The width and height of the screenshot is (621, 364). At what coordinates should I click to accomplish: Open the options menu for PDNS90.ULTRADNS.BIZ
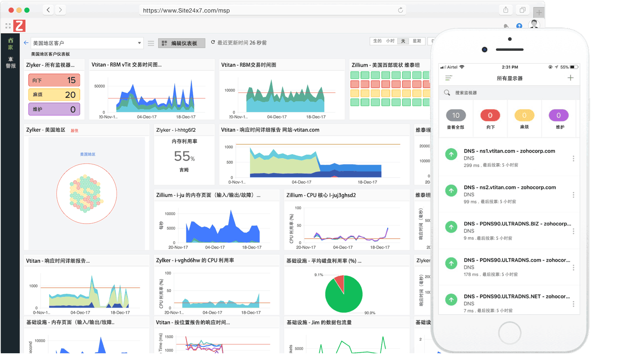point(574,231)
